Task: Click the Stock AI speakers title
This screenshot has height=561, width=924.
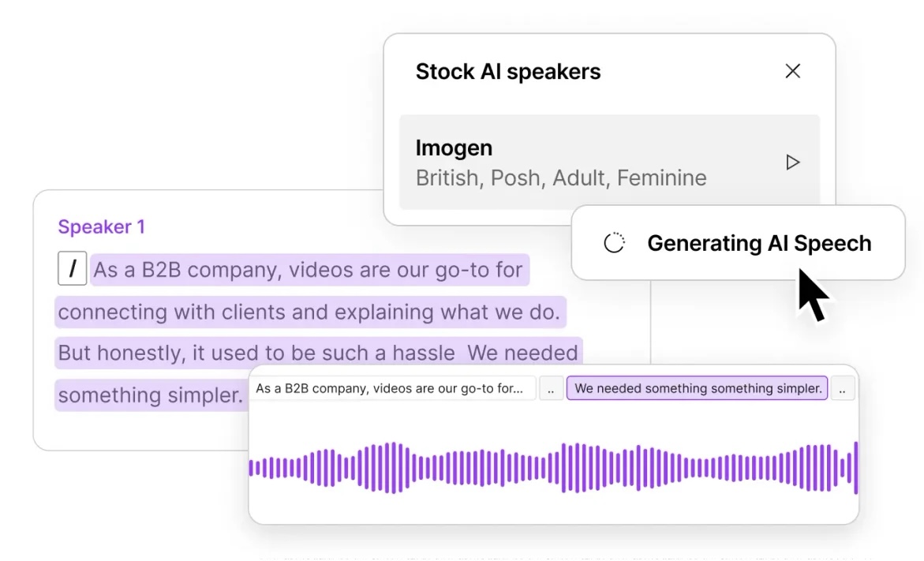Action: pyautogui.click(x=508, y=71)
